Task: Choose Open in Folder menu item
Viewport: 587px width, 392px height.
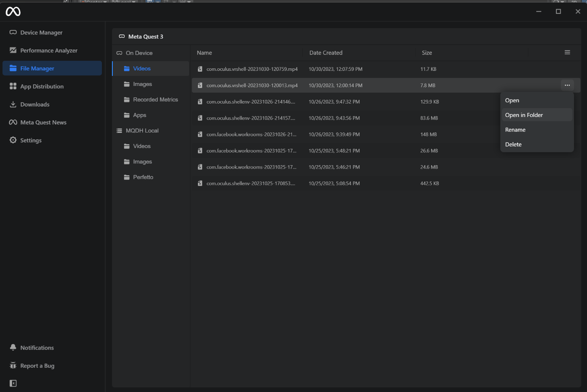Action: pos(537,115)
